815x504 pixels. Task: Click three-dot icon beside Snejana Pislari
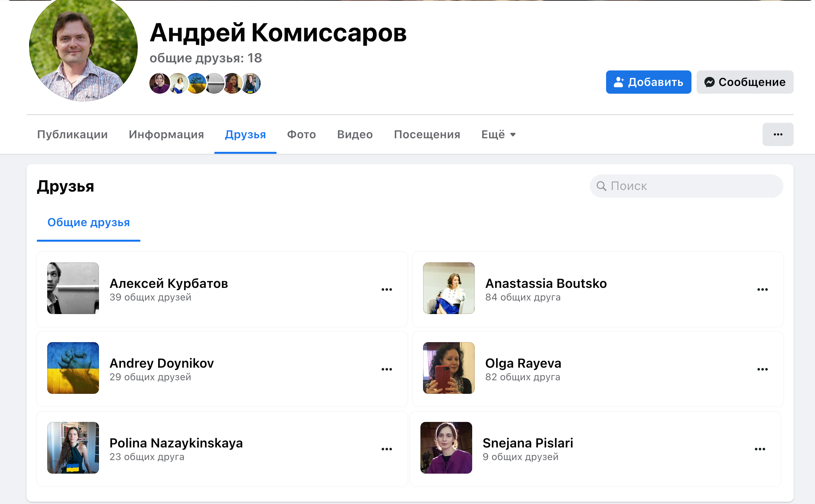(x=760, y=449)
